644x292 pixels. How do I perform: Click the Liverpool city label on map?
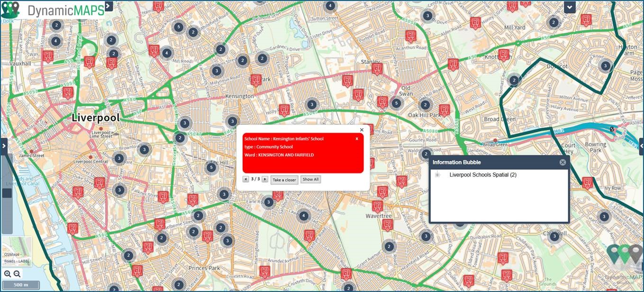96,118
